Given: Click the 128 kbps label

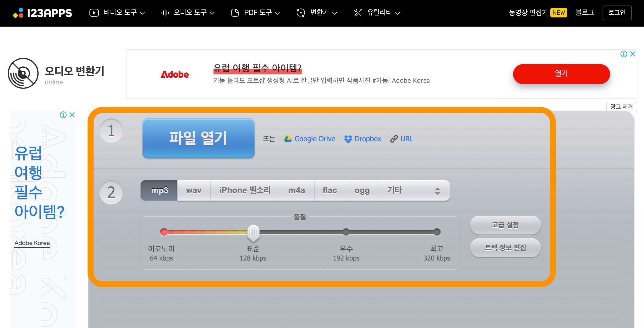Looking at the screenshot, I should point(253,258).
